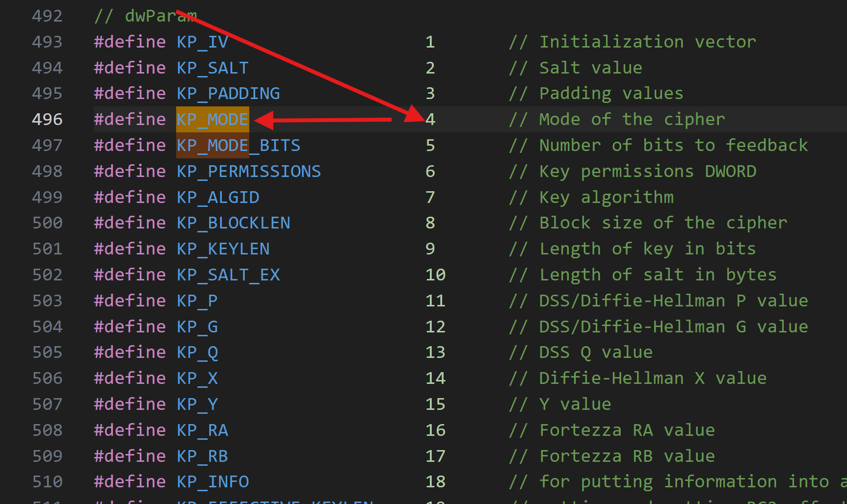This screenshot has width=847, height=504.
Task: Click the KP_SALT macro on line 494
Action: pos(212,68)
